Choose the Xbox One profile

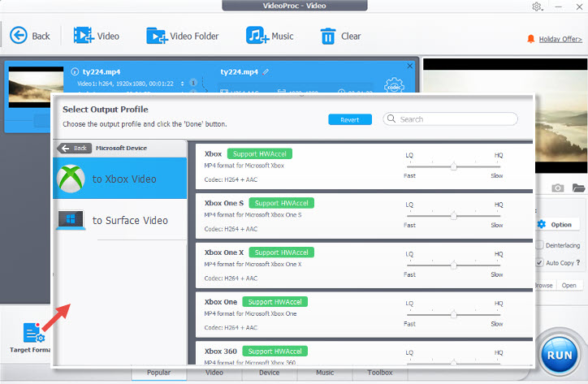click(364, 315)
